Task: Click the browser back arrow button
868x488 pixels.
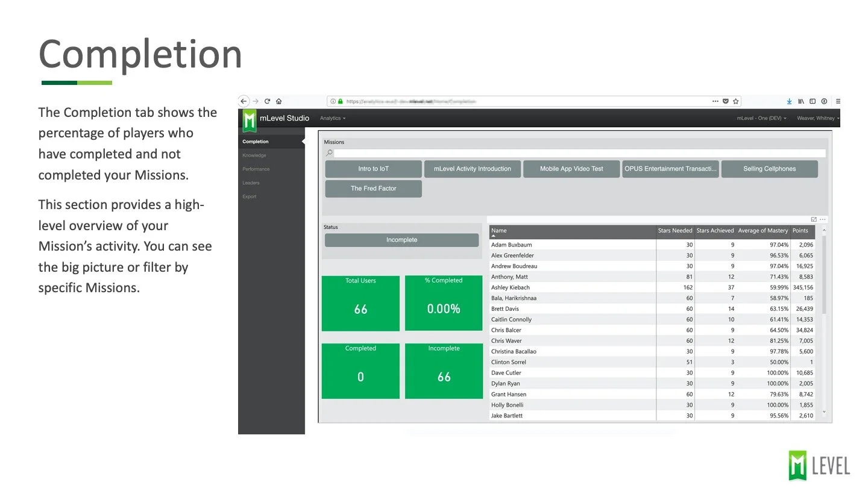Action: click(244, 101)
